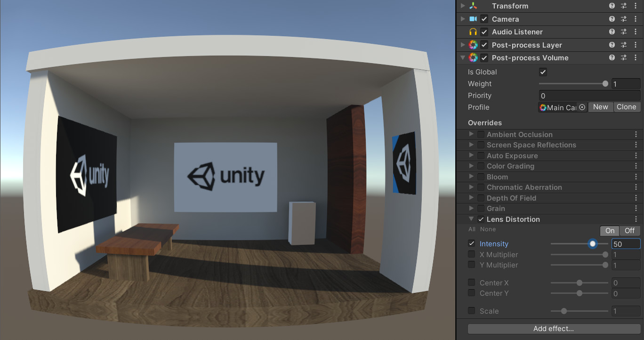The image size is (644, 340).
Task: Open Ambient Occlusion override options menu
Action: tap(636, 135)
